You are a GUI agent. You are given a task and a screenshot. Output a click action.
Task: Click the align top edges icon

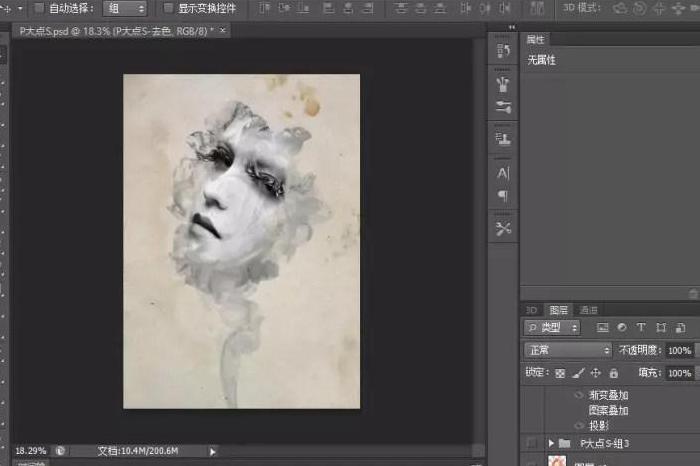point(265,8)
